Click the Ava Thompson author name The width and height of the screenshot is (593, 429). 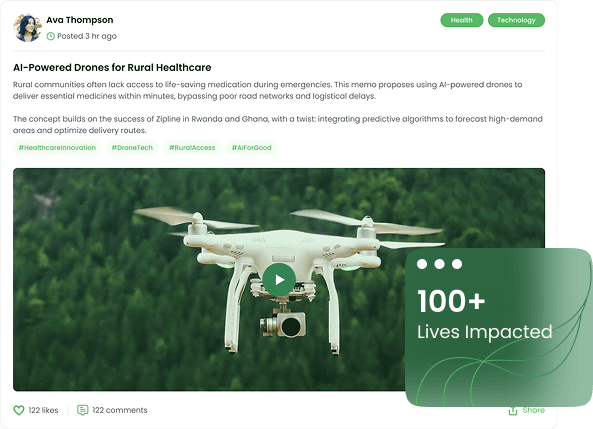coord(80,20)
